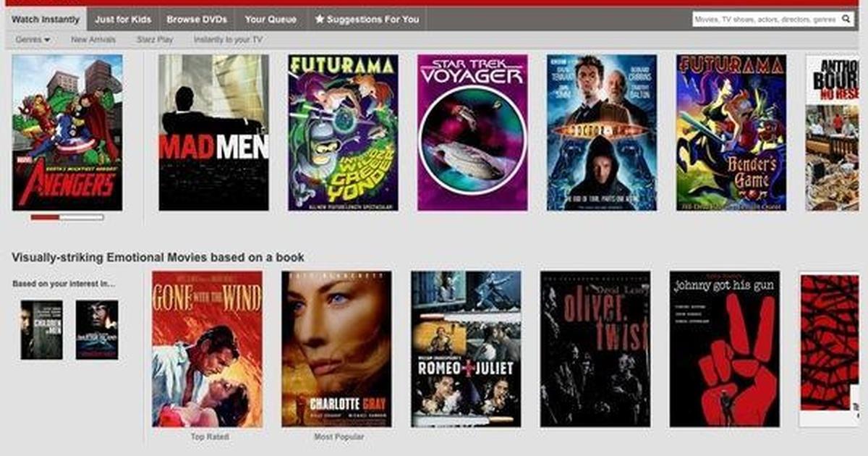Open the Genres dropdown menu
The height and width of the screenshot is (456, 868).
click(x=33, y=40)
